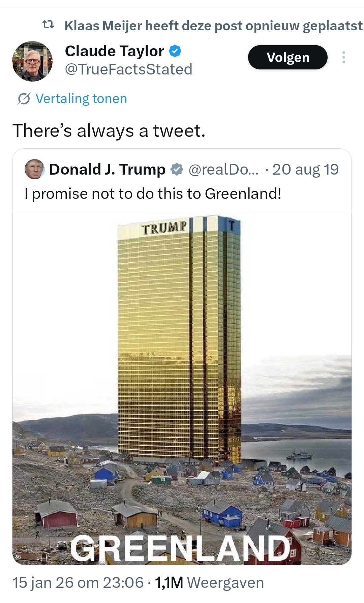Open the @TrueFactsStated handle

[128, 69]
